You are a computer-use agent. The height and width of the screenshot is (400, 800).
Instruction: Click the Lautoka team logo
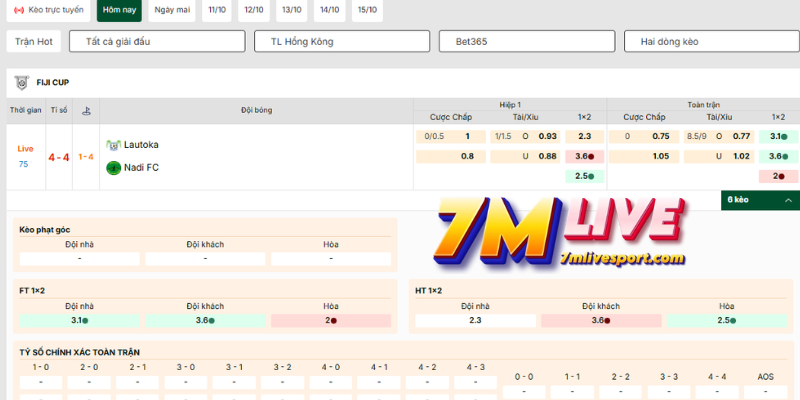pyautogui.click(x=113, y=145)
